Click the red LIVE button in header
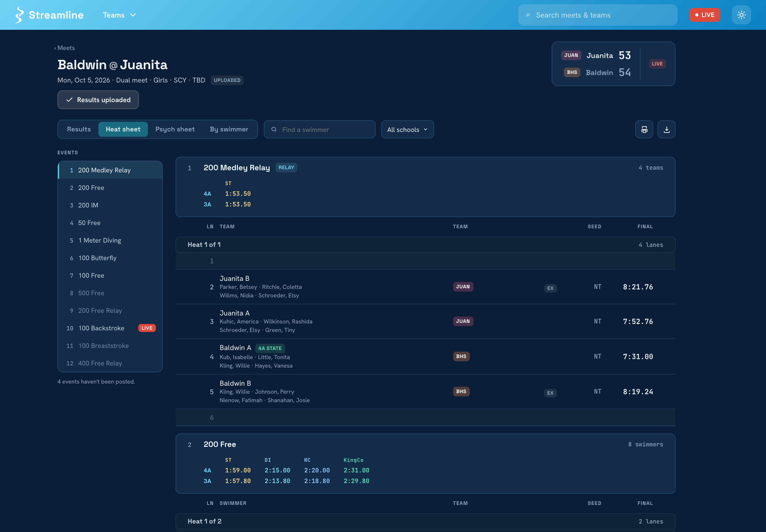 [x=704, y=15]
